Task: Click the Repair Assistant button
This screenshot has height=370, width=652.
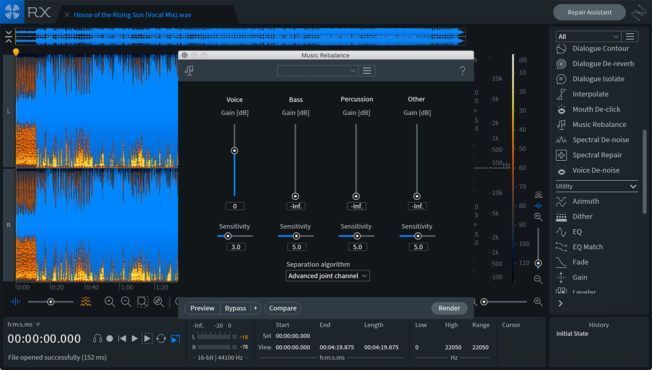Action: click(x=589, y=12)
